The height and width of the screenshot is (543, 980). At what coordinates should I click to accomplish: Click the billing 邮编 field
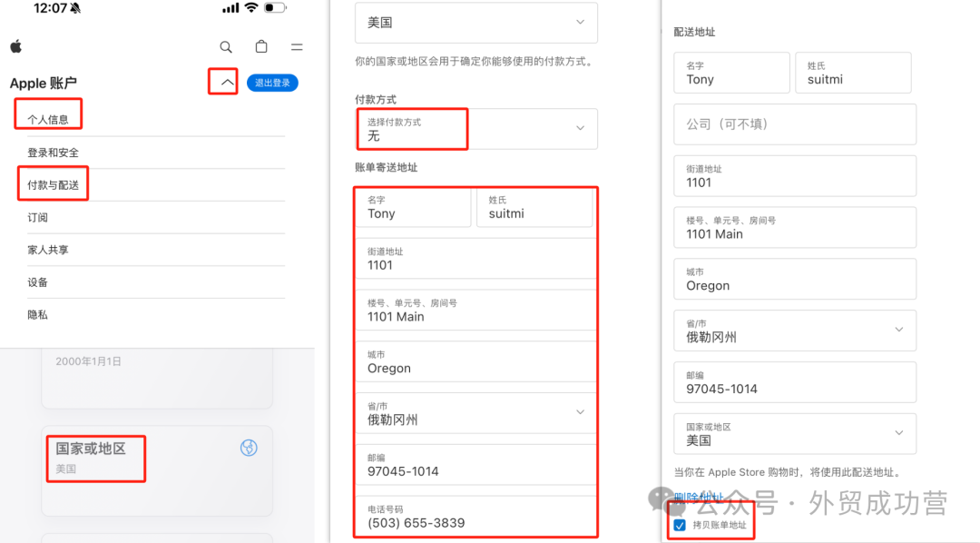[x=476, y=464]
